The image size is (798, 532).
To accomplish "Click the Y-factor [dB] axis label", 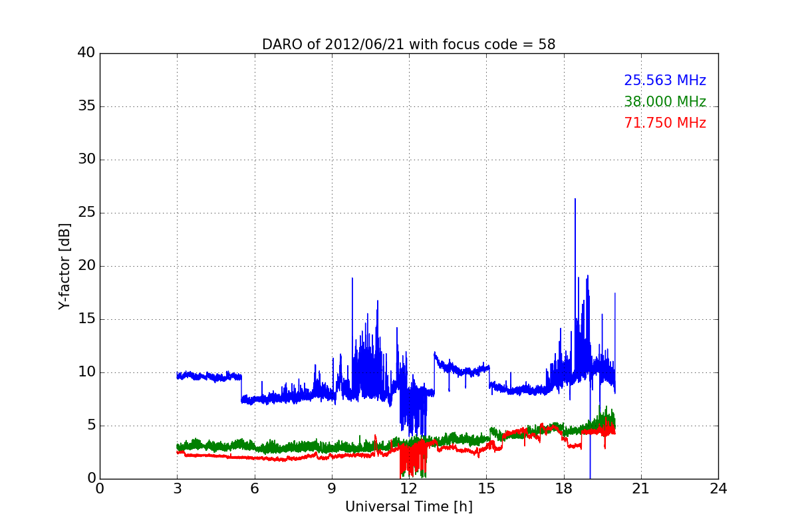I will tap(64, 266).
